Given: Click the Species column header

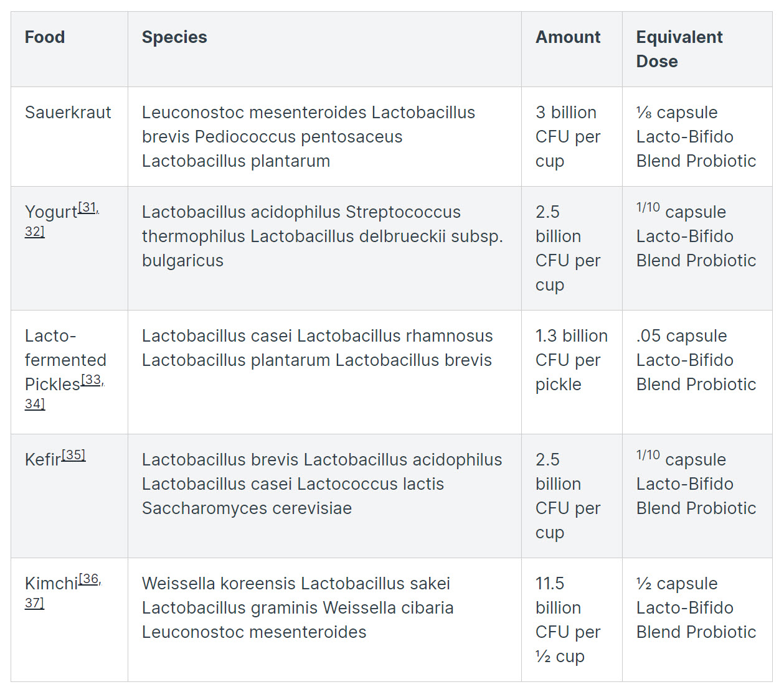Looking at the screenshot, I should coord(174,37).
